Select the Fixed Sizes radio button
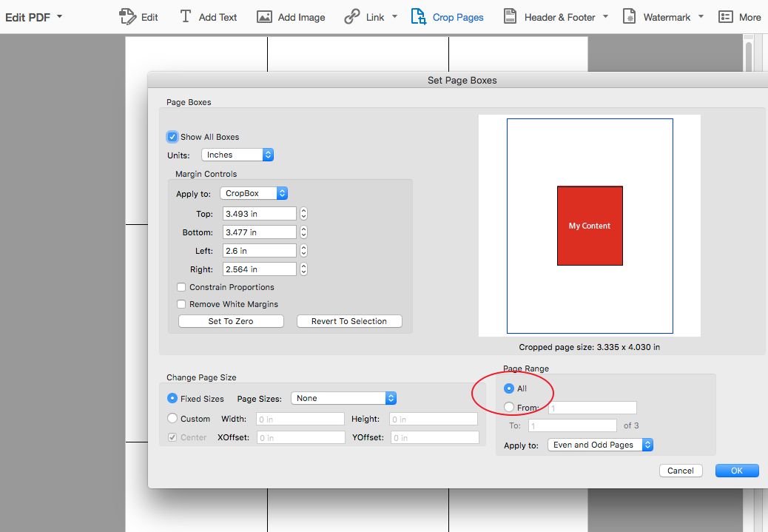 coord(172,398)
